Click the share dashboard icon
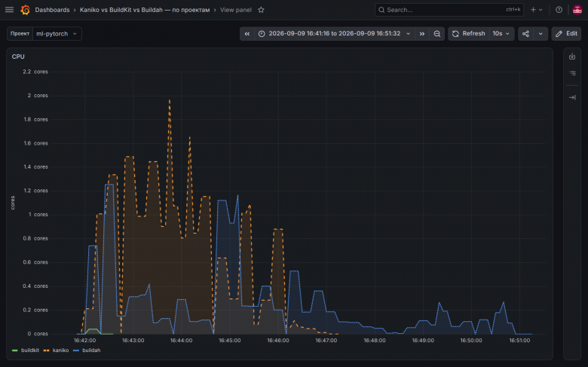The height and width of the screenshot is (367, 588). click(x=525, y=34)
